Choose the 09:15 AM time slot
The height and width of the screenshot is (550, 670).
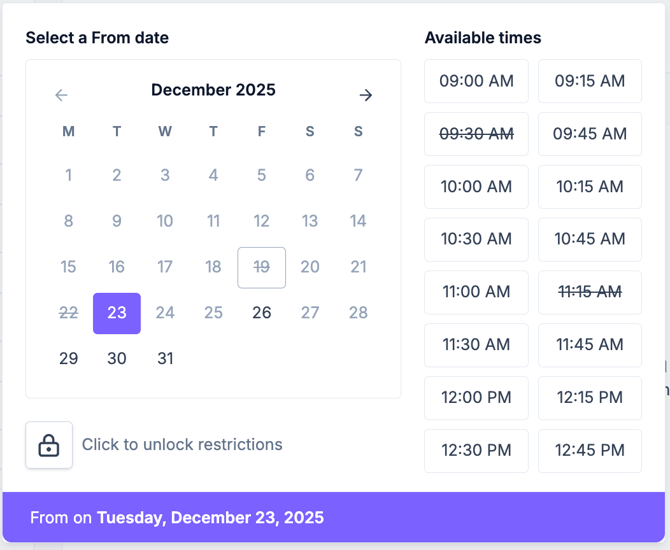tap(590, 81)
